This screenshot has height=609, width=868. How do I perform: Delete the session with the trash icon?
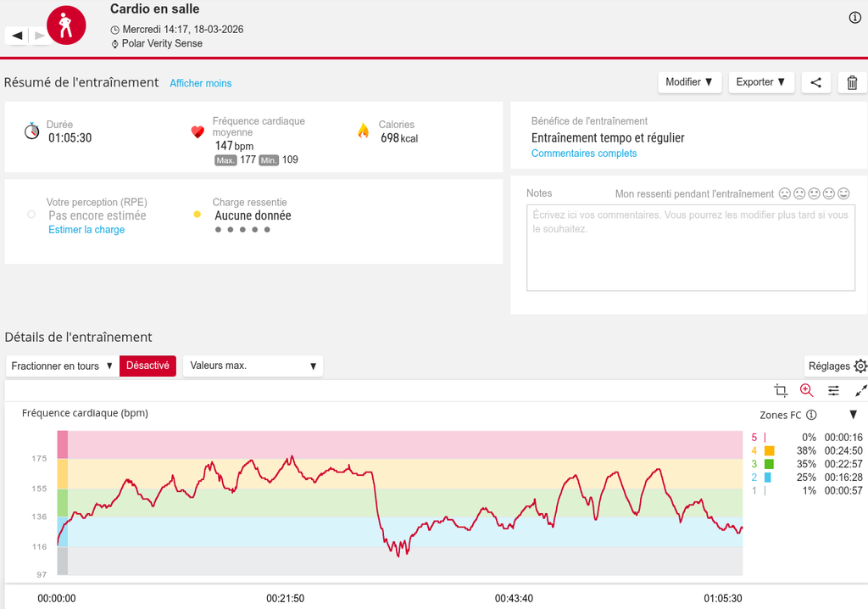[x=852, y=82]
